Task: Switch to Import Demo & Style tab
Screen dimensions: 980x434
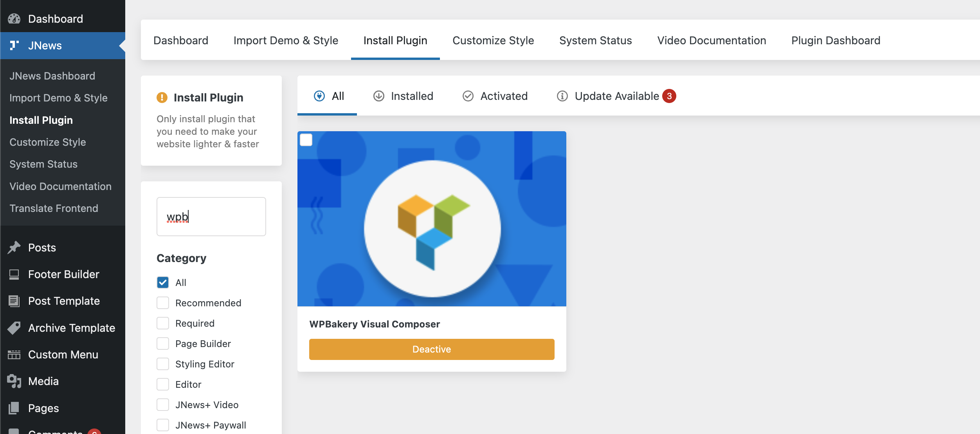Action: pos(286,40)
